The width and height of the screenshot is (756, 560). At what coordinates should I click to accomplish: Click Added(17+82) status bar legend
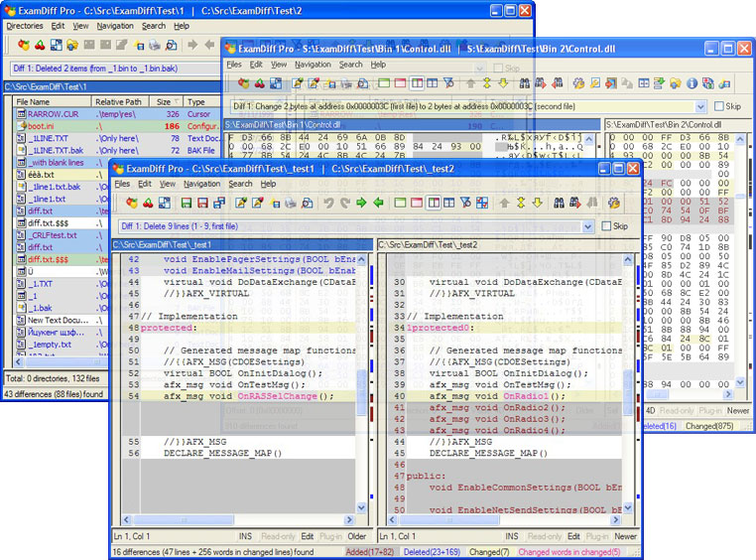coord(370,552)
